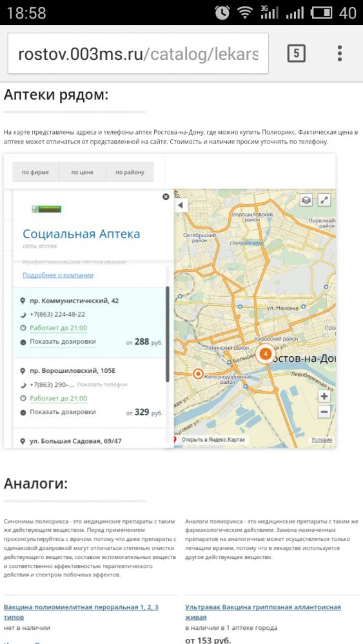Image resolution: width=363 pixels, height=644 pixels.
Task: Expand 'Показать дозировки' for пр. Ворошиловский, 105Е
Action: click(63, 412)
